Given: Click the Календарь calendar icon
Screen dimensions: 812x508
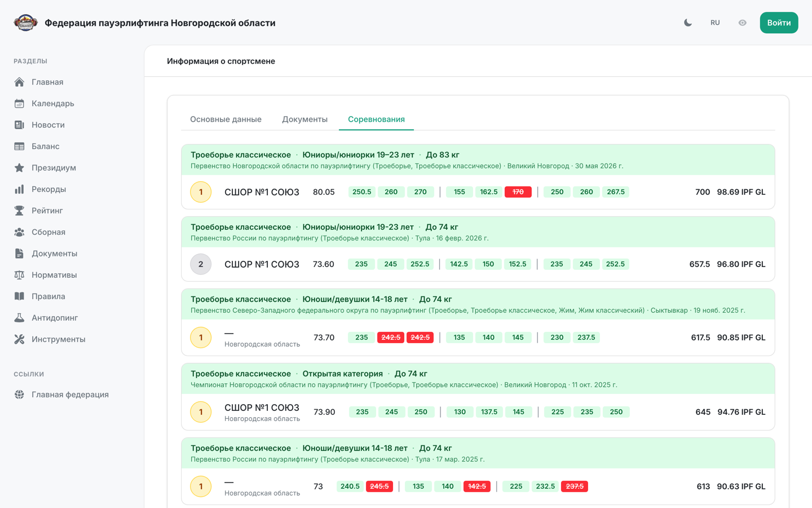Looking at the screenshot, I should [19, 103].
